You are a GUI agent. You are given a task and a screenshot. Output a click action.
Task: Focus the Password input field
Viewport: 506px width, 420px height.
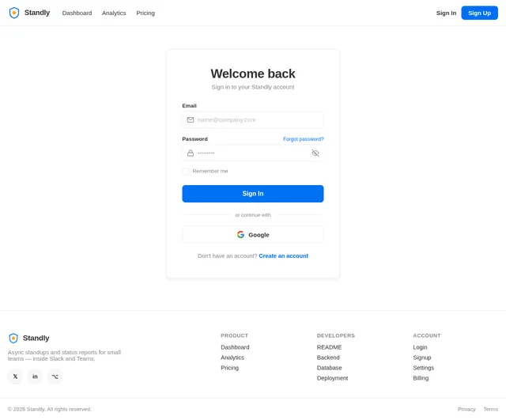pos(253,153)
